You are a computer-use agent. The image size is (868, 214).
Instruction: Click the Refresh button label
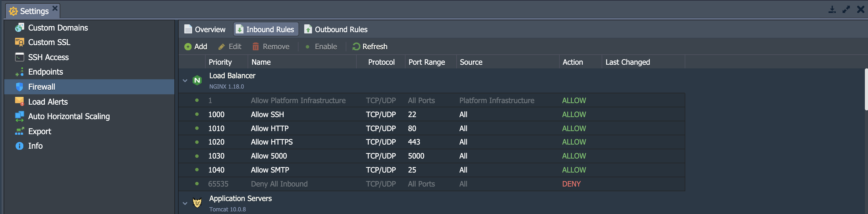point(375,47)
